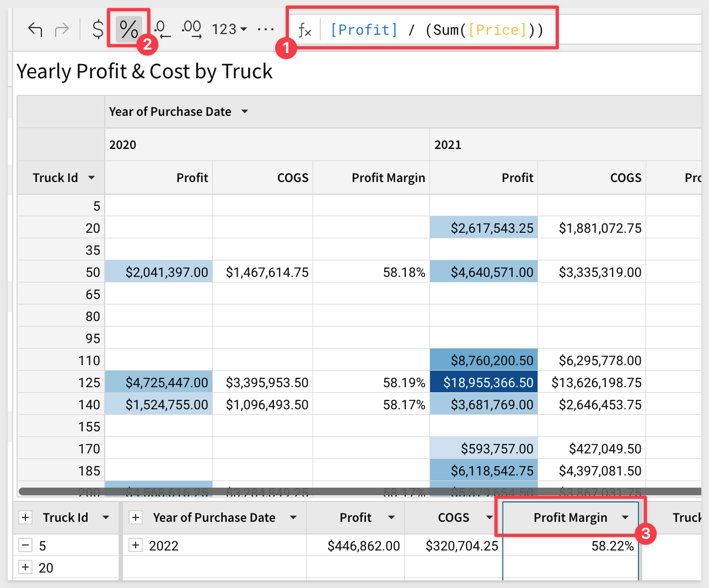Click into the formula bar expression
Screen dimensions: 709x588
(x=437, y=30)
